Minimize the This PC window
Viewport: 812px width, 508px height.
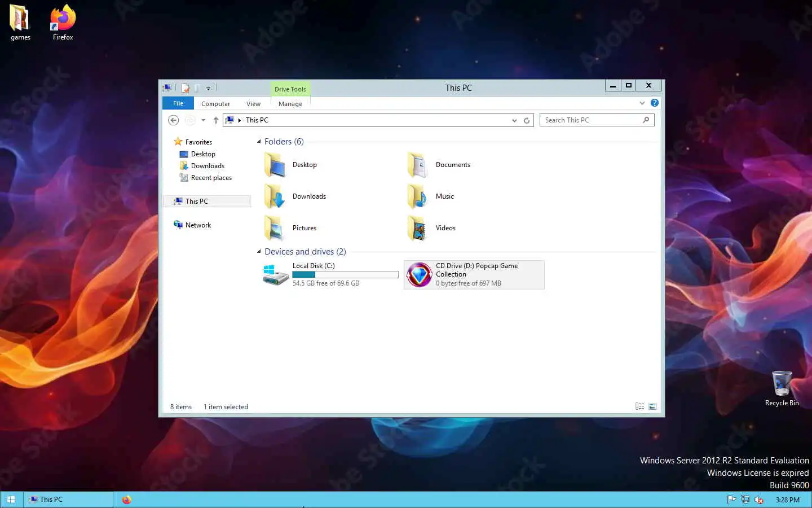pyautogui.click(x=613, y=85)
